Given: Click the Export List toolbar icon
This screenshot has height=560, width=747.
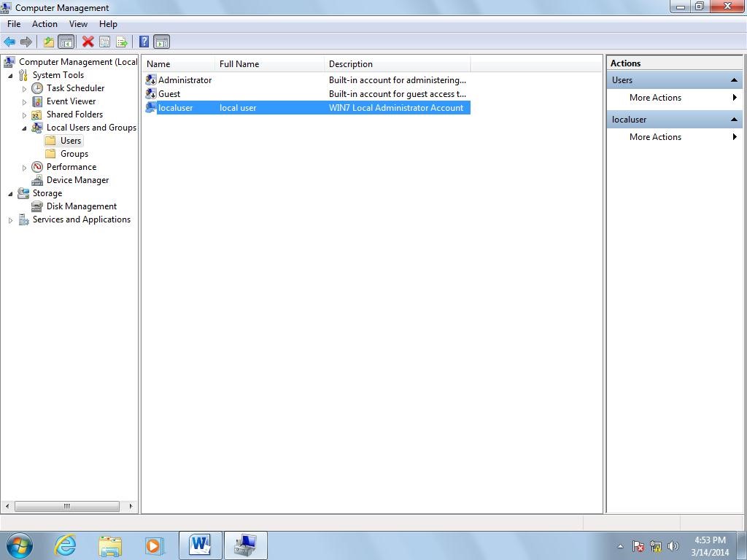Looking at the screenshot, I should 122,42.
